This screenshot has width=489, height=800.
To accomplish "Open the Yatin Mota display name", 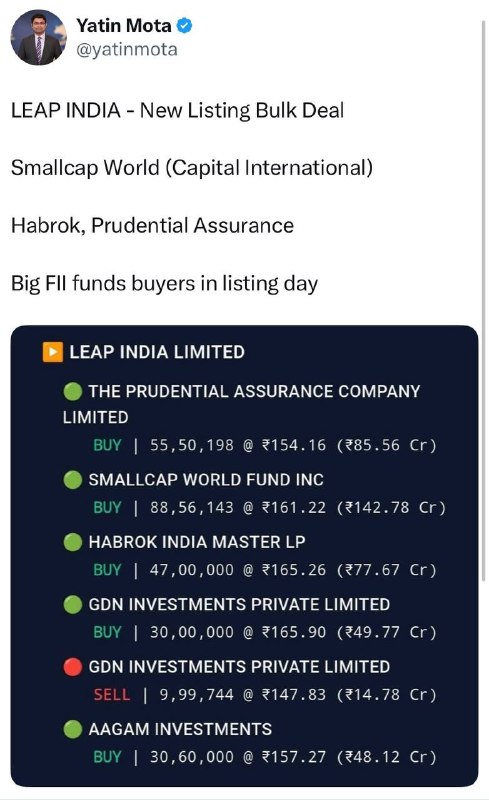I will (x=124, y=26).
